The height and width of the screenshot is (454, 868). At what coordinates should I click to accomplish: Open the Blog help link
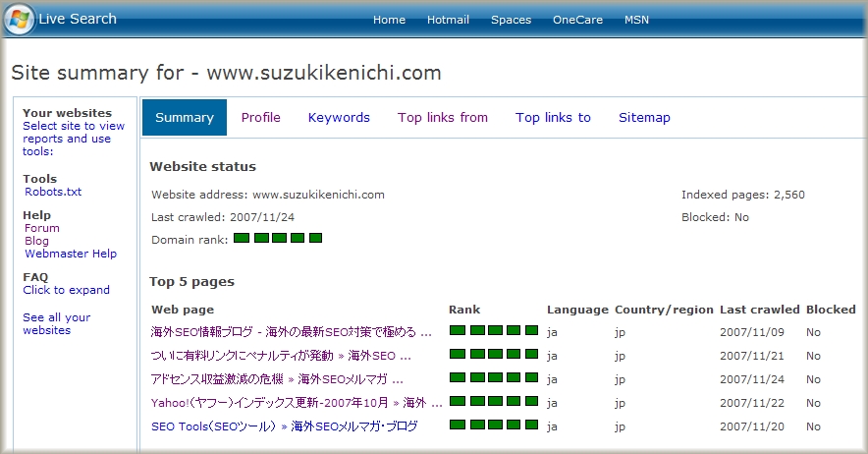click(x=36, y=241)
